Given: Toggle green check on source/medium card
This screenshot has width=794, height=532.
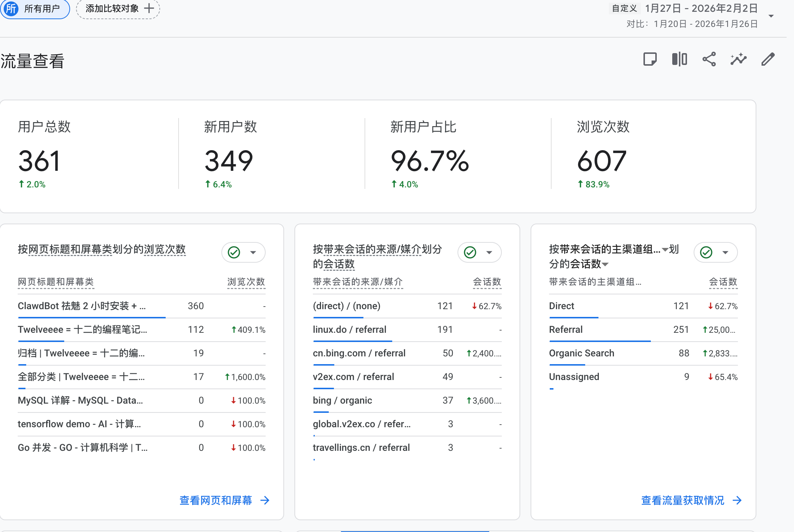Looking at the screenshot, I should point(470,252).
